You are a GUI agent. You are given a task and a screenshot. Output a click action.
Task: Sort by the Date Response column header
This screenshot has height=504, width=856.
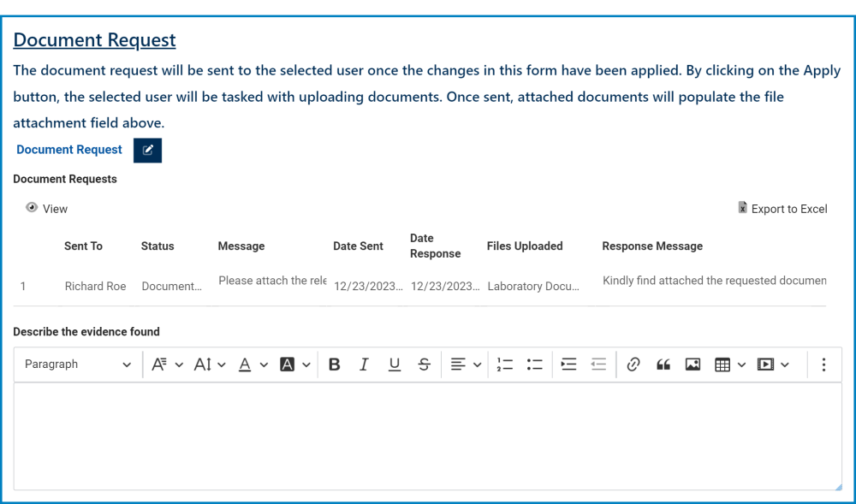436,246
